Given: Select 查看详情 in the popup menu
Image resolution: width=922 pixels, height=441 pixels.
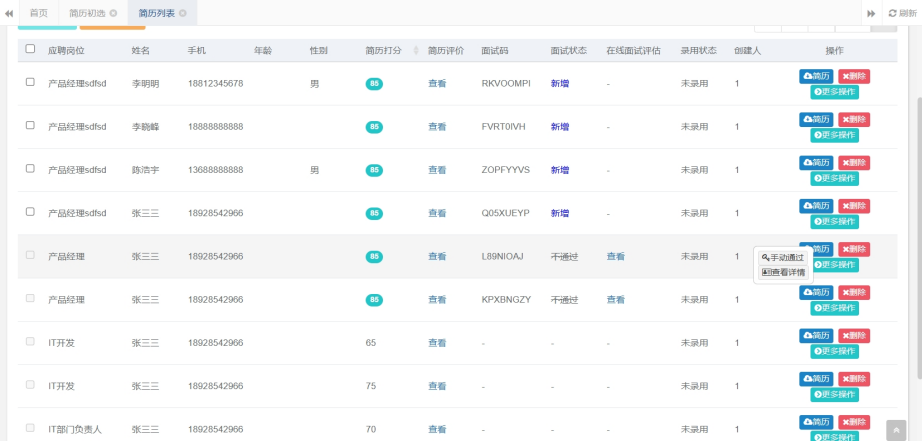Looking at the screenshot, I should [x=783, y=272].
